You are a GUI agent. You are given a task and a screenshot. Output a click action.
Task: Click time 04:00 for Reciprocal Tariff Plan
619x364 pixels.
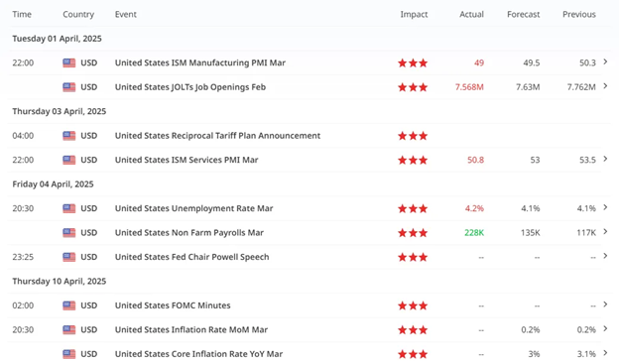tap(23, 136)
